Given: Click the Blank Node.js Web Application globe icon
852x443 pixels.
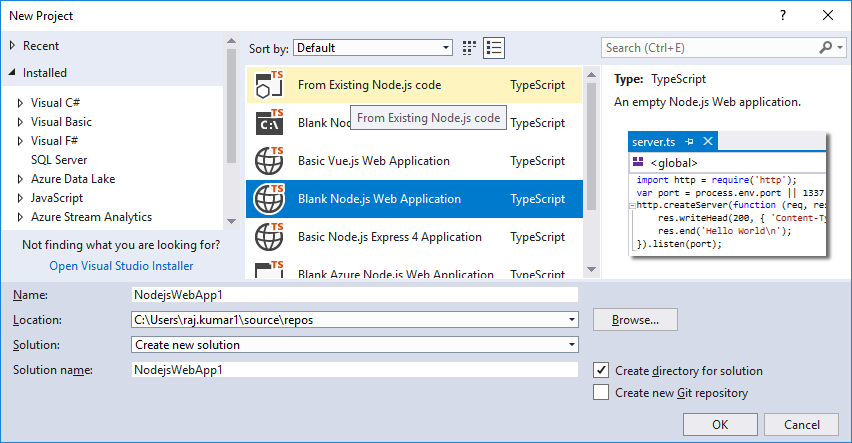Looking at the screenshot, I should point(269,199).
